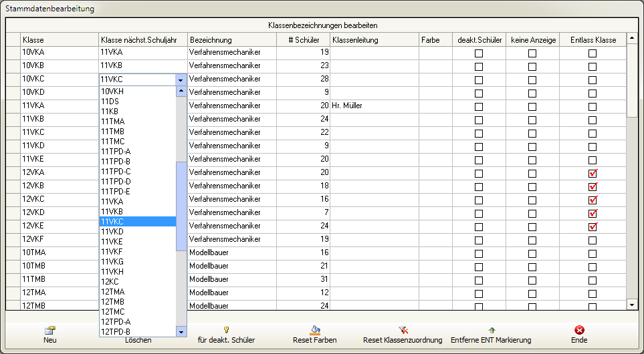Click the # Schüler column header
The image size is (644, 354).
(x=303, y=40)
